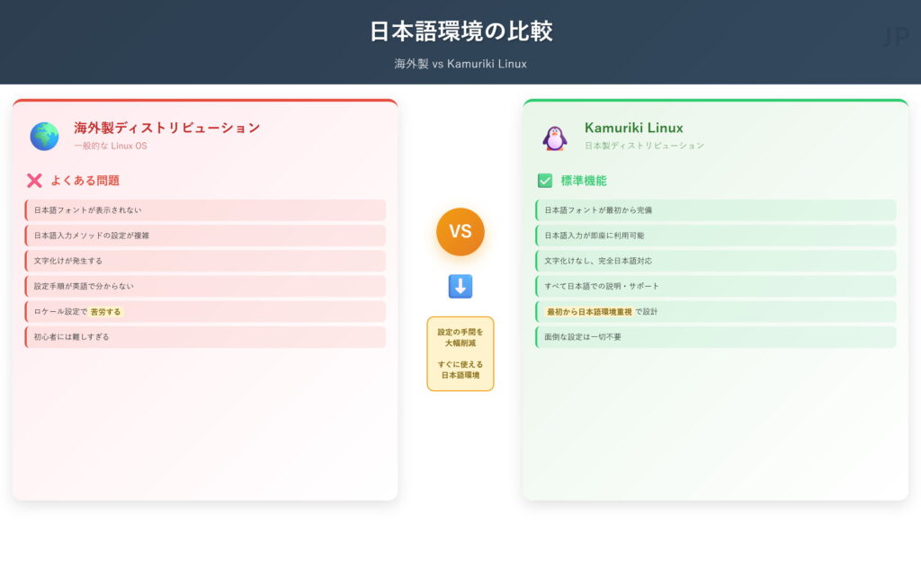This screenshot has height=588, width=921.
Task: Click the highlighted 最初から日本語環境重視 text
Action: [x=588, y=312]
